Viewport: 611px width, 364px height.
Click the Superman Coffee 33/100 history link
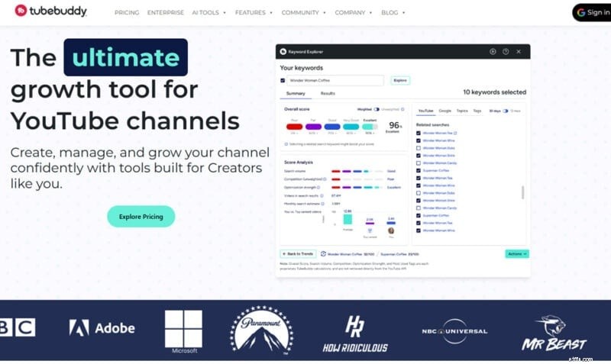pyautogui.click(x=399, y=254)
